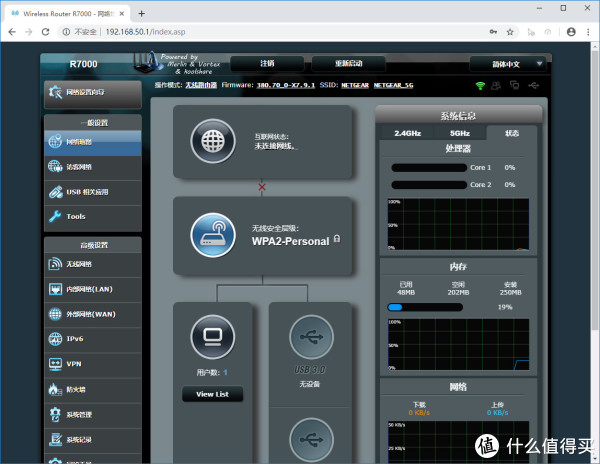Switch to the 5GHz tab
Screen dimensions: 600x464
[460, 134]
